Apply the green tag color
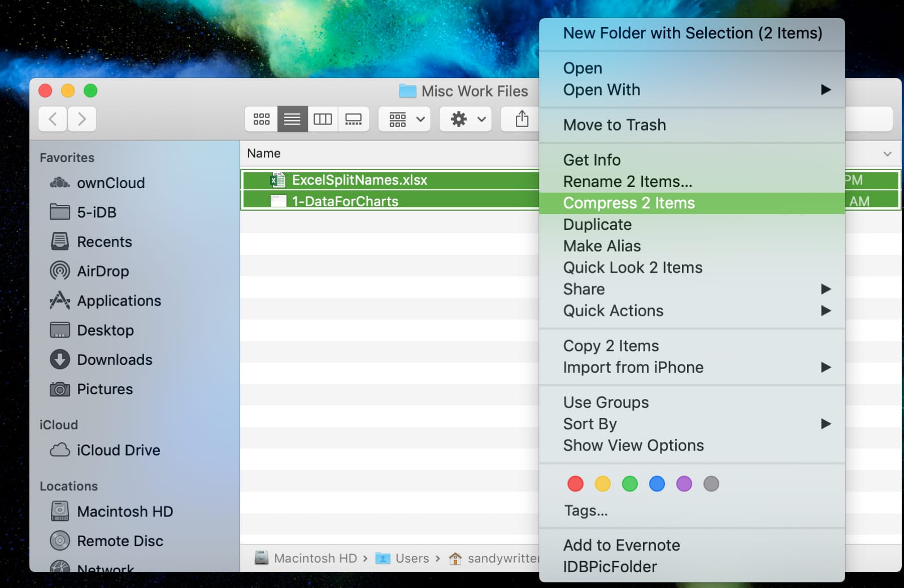Screen dimensions: 904x588 [629, 484]
